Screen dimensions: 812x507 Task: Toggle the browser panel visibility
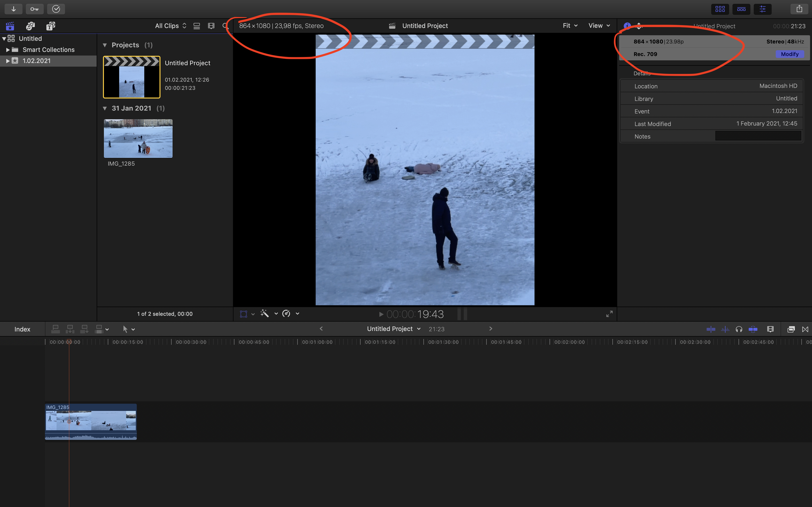click(x=720, y=9)
